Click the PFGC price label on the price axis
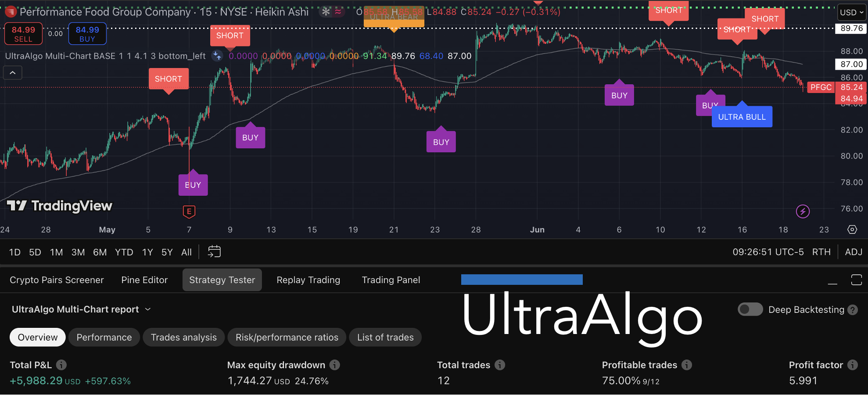Viewport: 868px width, 395px height. pos(821,87)
